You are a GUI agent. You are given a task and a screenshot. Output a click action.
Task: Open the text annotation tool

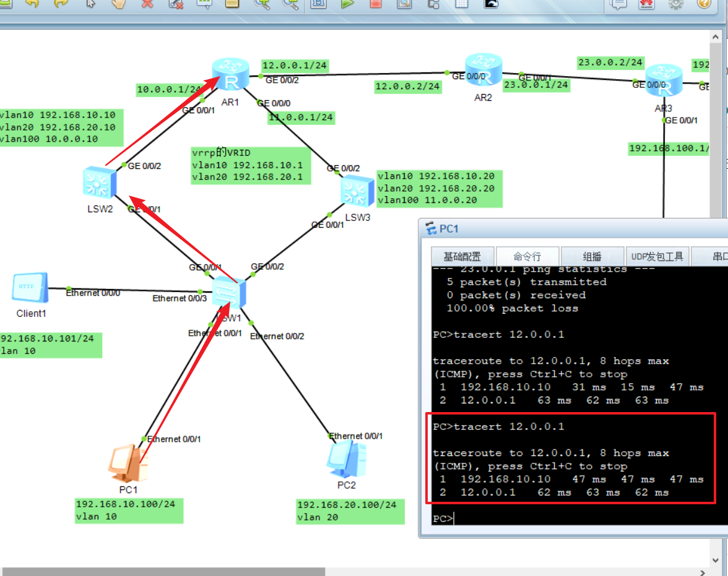205,5
